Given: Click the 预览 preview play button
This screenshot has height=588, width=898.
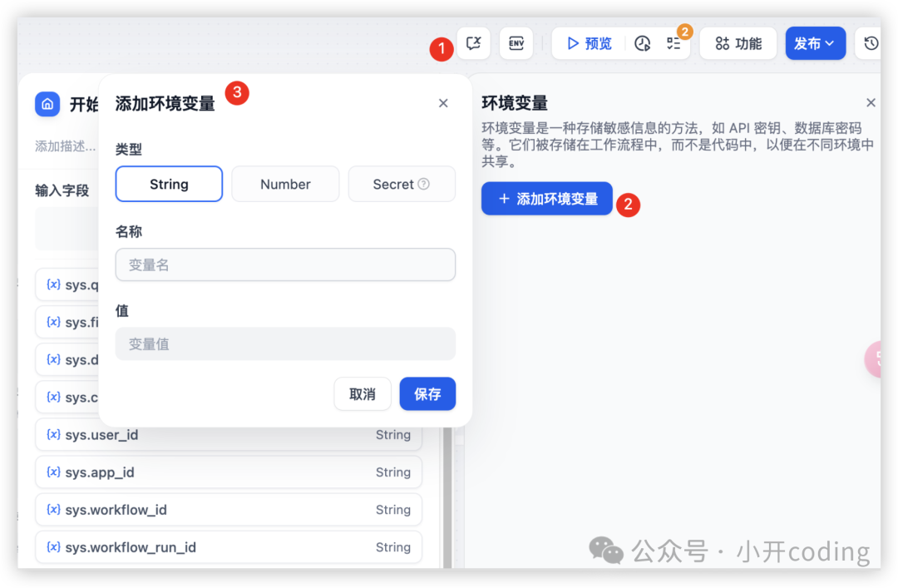Looking at the screenshot, I should pos(590,43).
